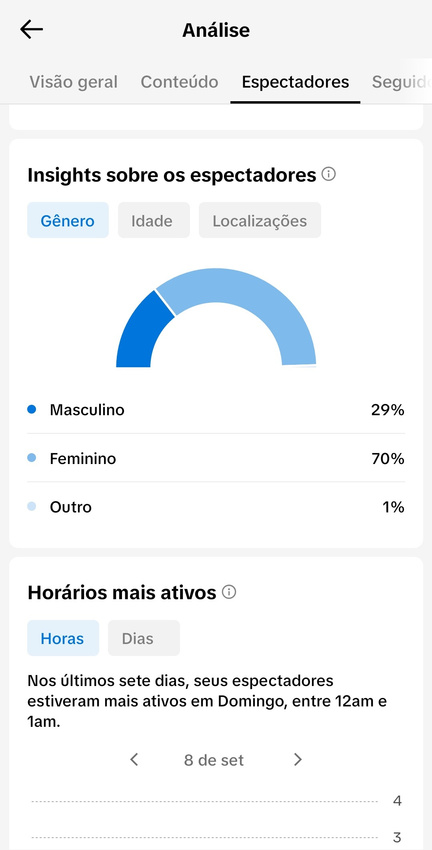
Task: Select the Localizações filter chip
Action: (260, 221)
